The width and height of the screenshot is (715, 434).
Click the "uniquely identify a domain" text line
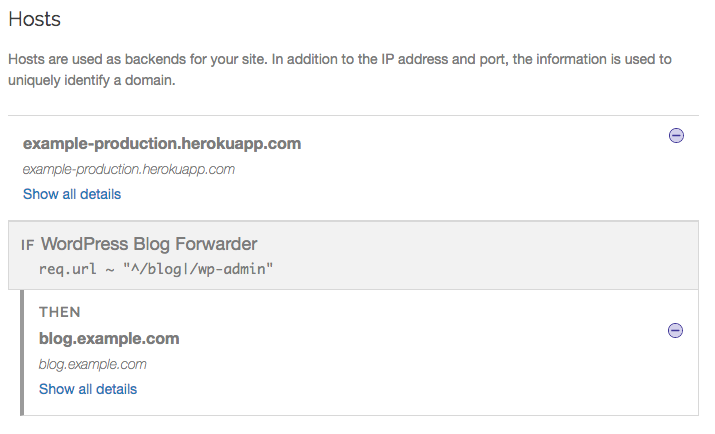point(92,80)
